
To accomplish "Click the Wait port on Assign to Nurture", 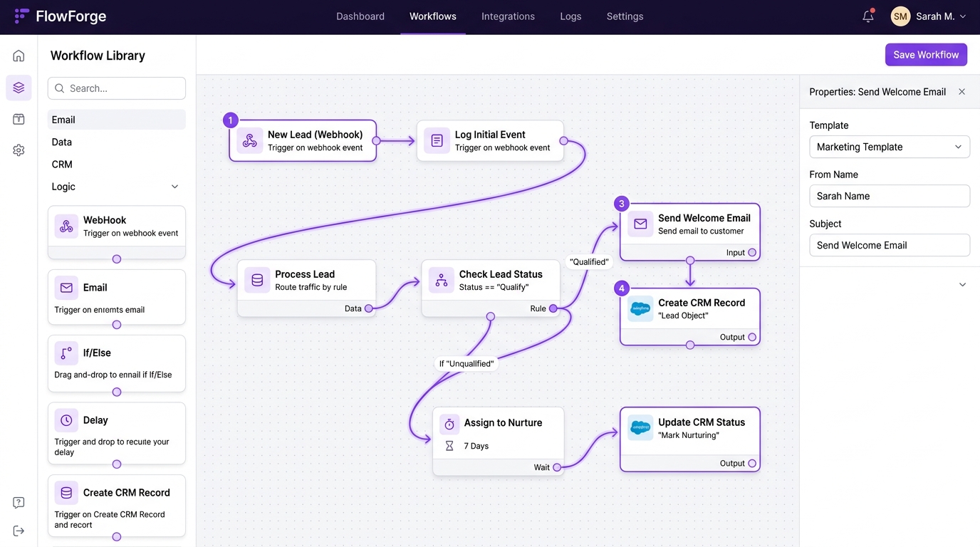I will 557,467.
